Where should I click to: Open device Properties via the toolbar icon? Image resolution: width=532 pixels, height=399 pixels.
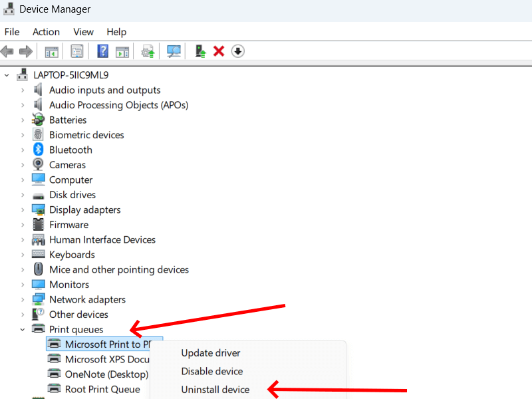pyautogui.click(x=77, y=51)
